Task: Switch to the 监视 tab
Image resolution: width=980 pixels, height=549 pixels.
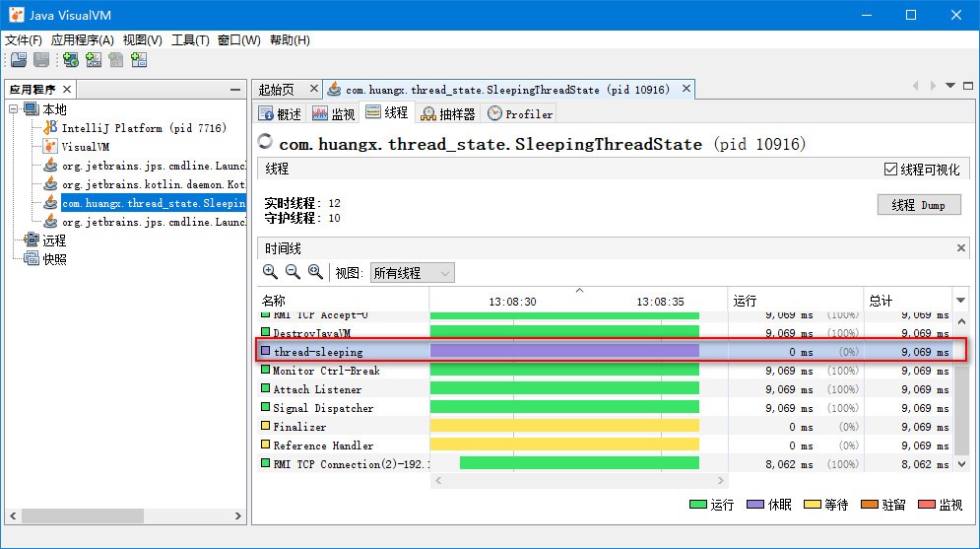Action: [333, 113]
